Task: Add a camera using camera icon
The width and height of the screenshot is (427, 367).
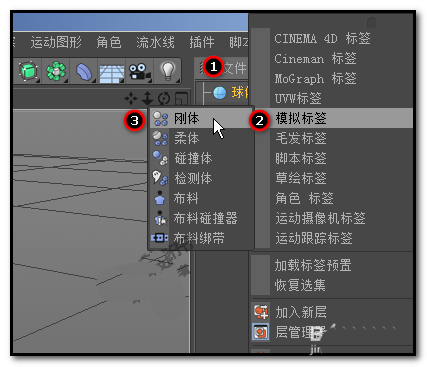Action: click(140, 71)
